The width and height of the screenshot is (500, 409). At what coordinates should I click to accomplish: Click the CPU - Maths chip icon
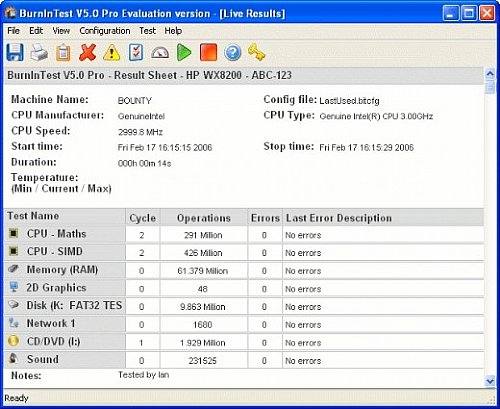13,233
